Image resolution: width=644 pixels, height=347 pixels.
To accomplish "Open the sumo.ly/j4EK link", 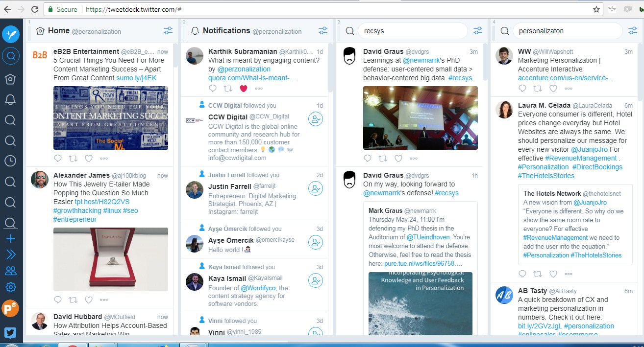I will (136, 78).
